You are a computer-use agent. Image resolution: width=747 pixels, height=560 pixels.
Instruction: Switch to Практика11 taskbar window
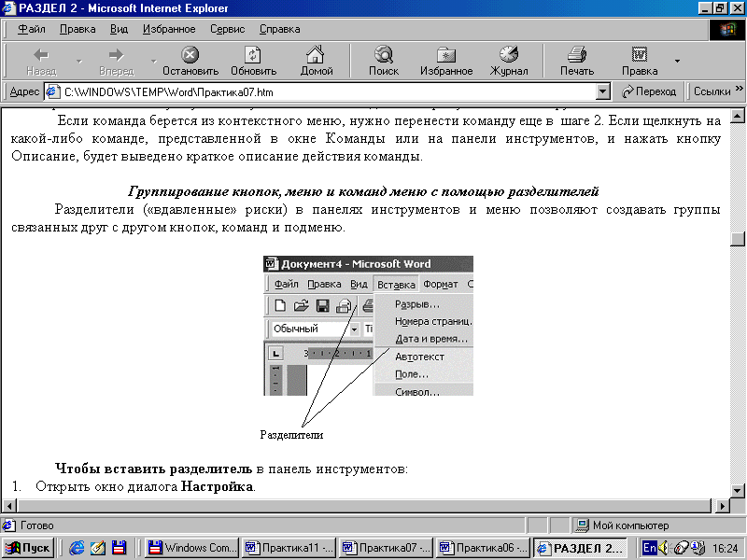(x=289, y=548)
